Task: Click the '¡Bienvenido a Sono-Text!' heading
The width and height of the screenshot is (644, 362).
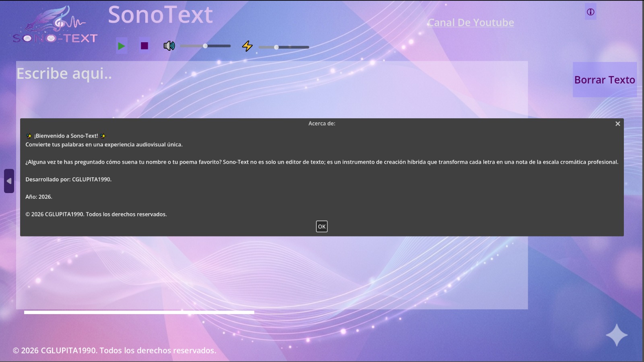Action: [x=66, y=136]
